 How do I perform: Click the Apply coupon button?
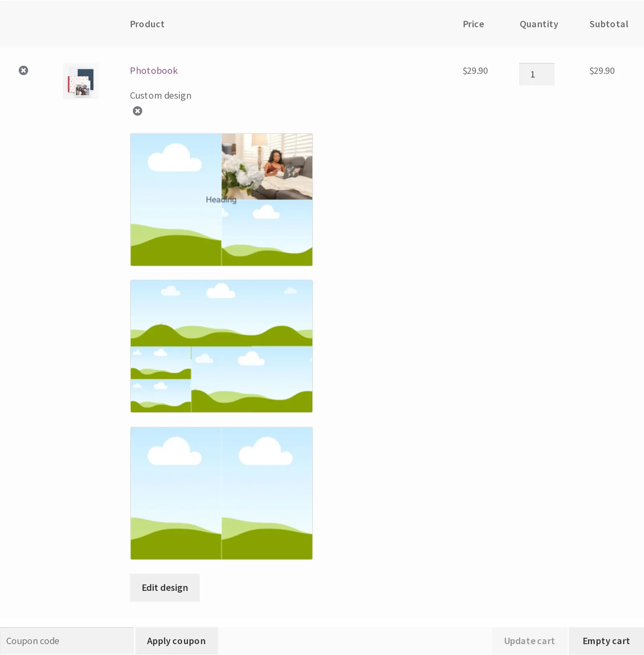coord(176,641)
